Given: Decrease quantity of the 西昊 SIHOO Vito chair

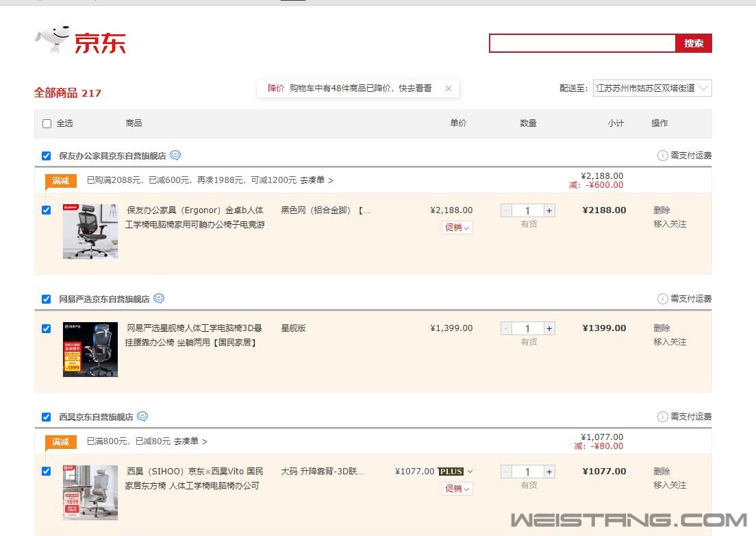Looking at the screenshot, I should tap(506, 472).
